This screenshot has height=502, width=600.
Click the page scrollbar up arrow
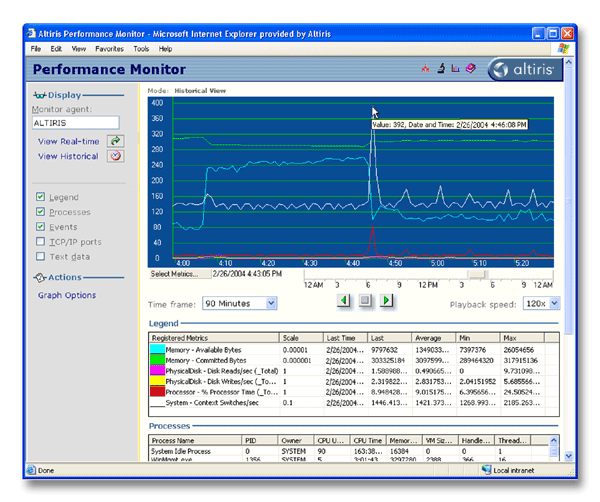pyautogui.click(x=568, y=62)
